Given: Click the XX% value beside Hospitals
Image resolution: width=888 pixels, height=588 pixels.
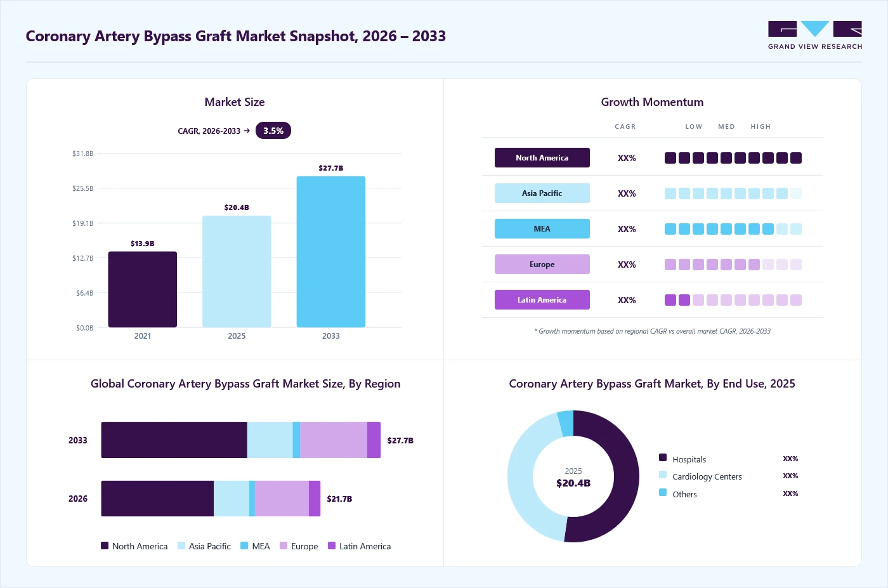Looking at the screenshot, I should [790, 459].
